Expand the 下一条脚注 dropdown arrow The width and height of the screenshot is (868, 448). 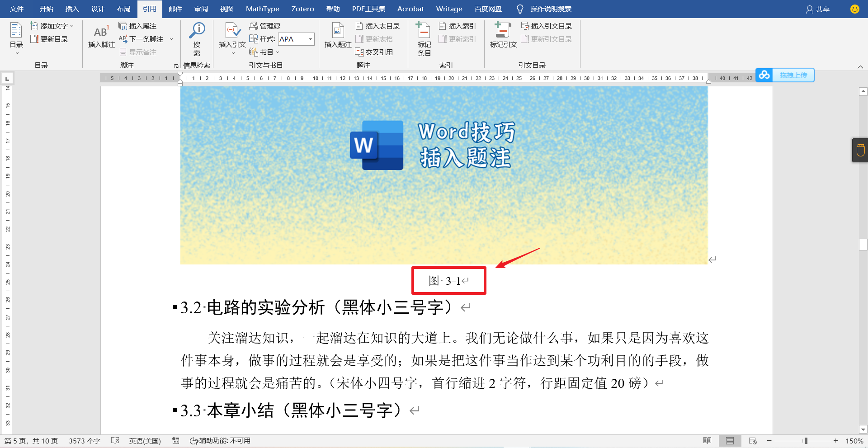[171, 39]
